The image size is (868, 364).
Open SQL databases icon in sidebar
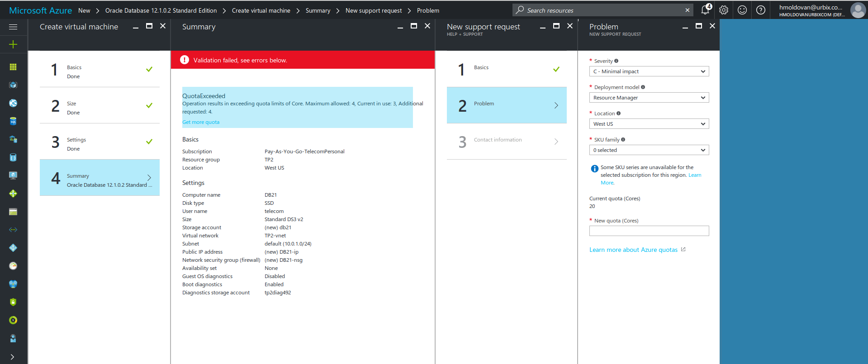(x=13, y=121)
